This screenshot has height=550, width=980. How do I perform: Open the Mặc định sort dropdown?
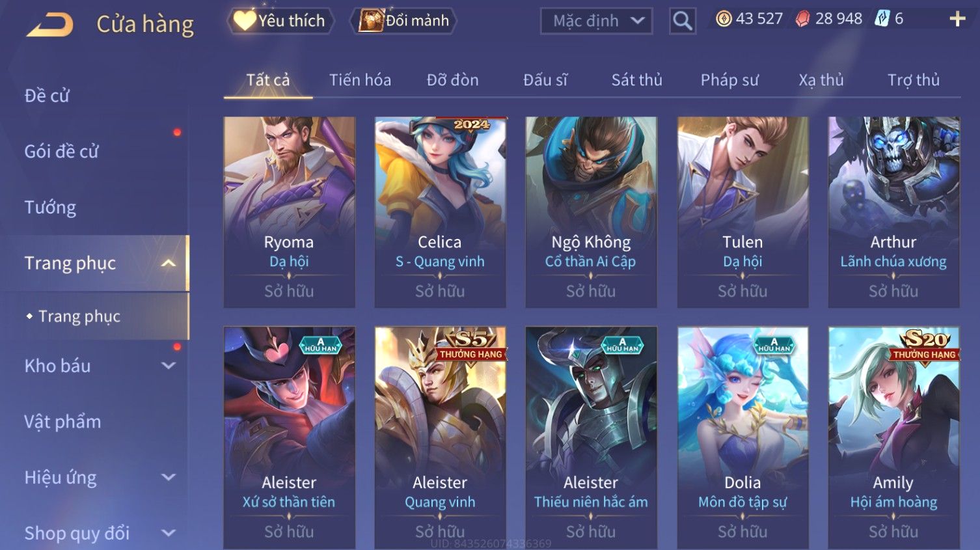click(x=597, y=21)
